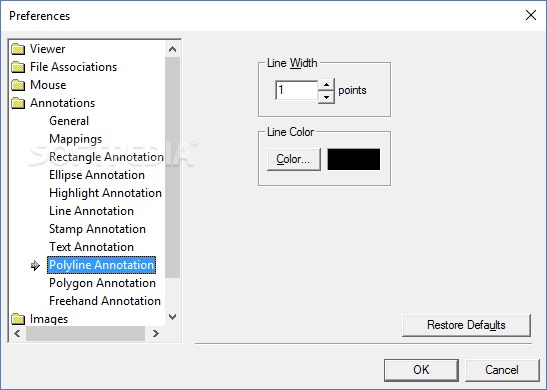Select Stamp Annotation in tree
Image resolution: width=547 pixels, height=390 pixels.
coord(97,229)
